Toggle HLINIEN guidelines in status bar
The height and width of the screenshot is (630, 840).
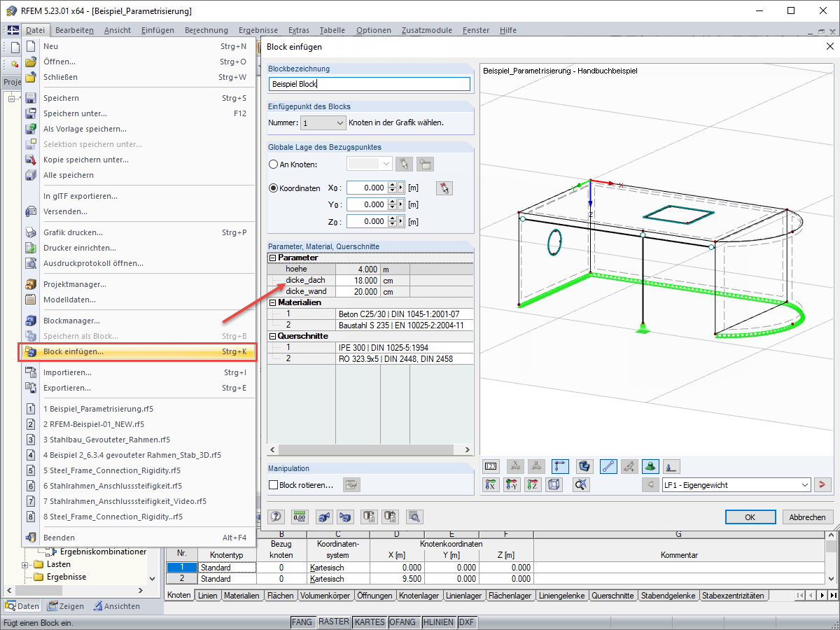(x=438, y=622)
